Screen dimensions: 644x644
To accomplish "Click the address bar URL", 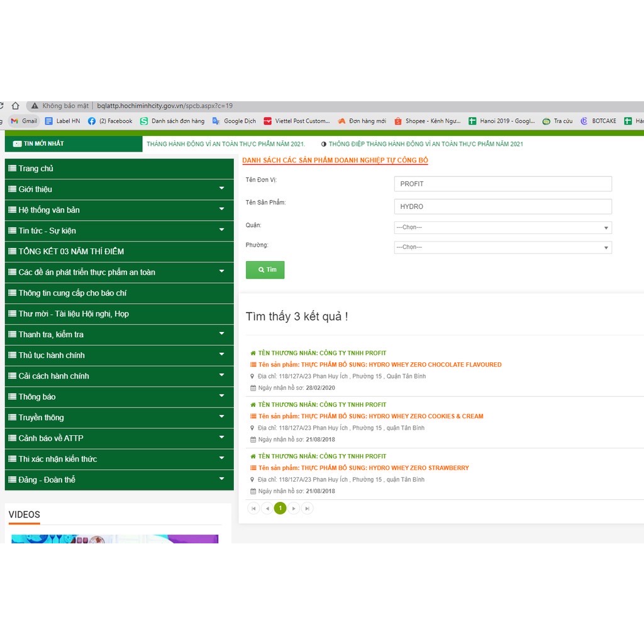I will coord(165,106).
